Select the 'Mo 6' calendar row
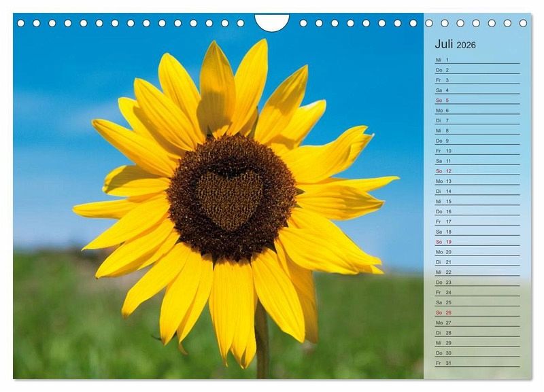The height and width of the screenshot is (392, 544). pos(477,110)
